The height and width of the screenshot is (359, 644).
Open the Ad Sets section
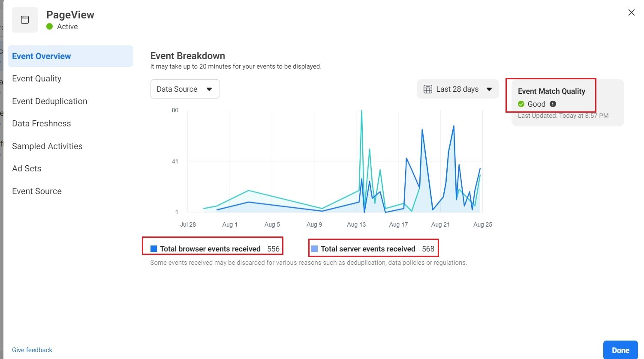tap(27, 168)
